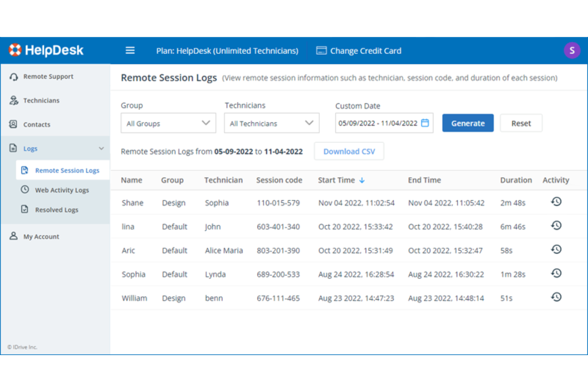
Task: Click the Technicians sidebar icon
Action: (14, 100)
